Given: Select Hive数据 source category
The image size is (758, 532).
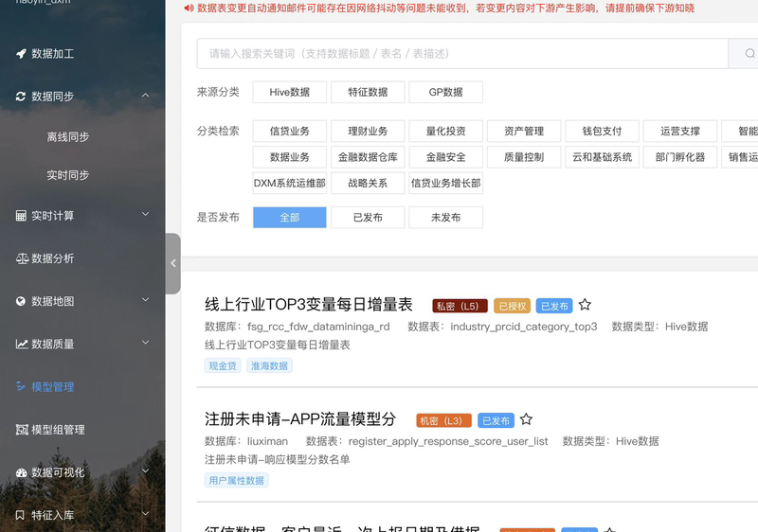Looking at the screenshot, I should tap(290, 92).
